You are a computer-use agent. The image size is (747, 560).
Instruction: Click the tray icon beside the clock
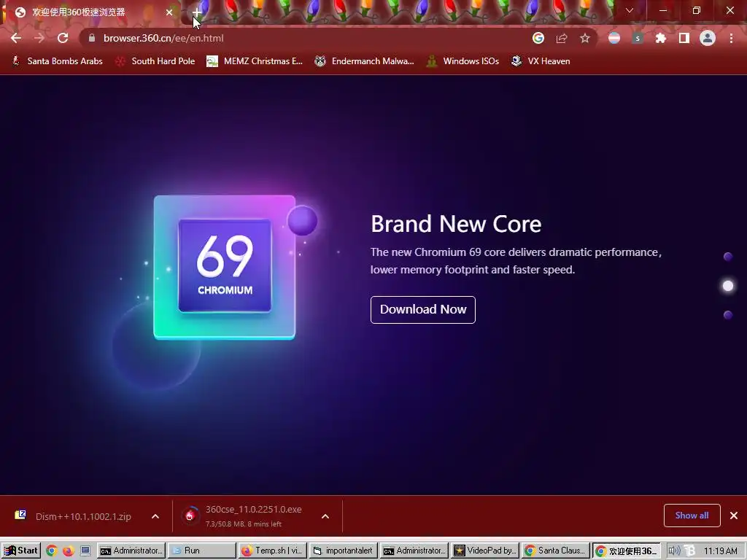[689, 551]
